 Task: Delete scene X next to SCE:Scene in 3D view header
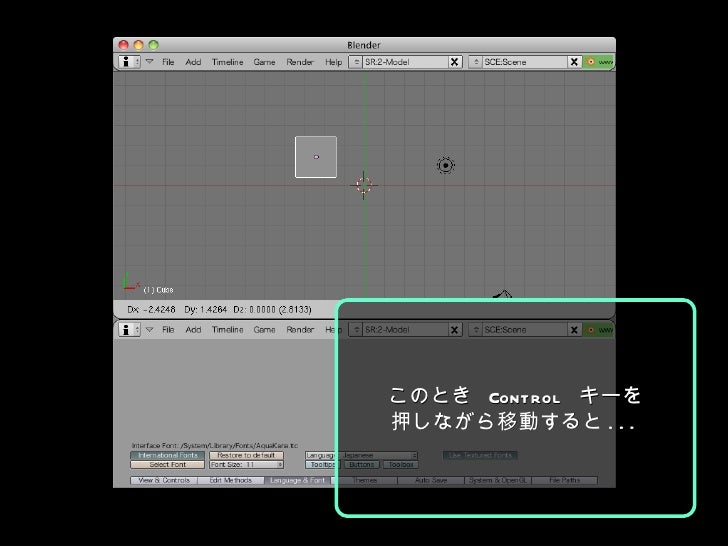[x=574, y=62]
